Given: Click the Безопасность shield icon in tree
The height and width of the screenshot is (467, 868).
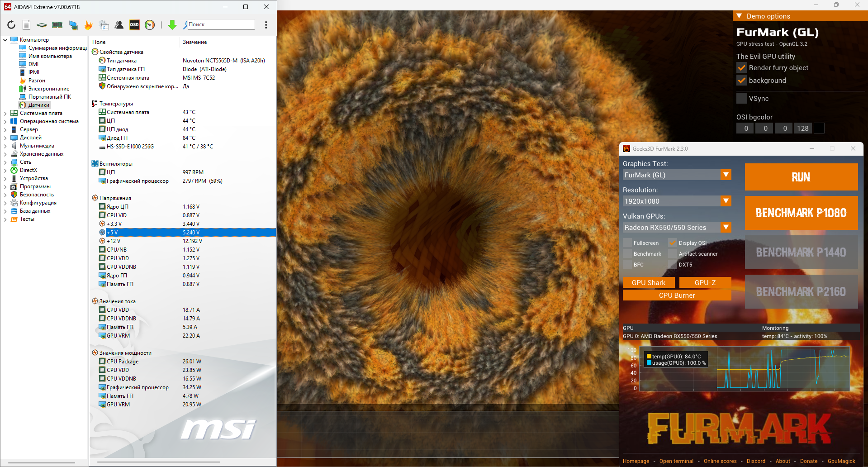Looking at the screenshot, I should point(14,195).
